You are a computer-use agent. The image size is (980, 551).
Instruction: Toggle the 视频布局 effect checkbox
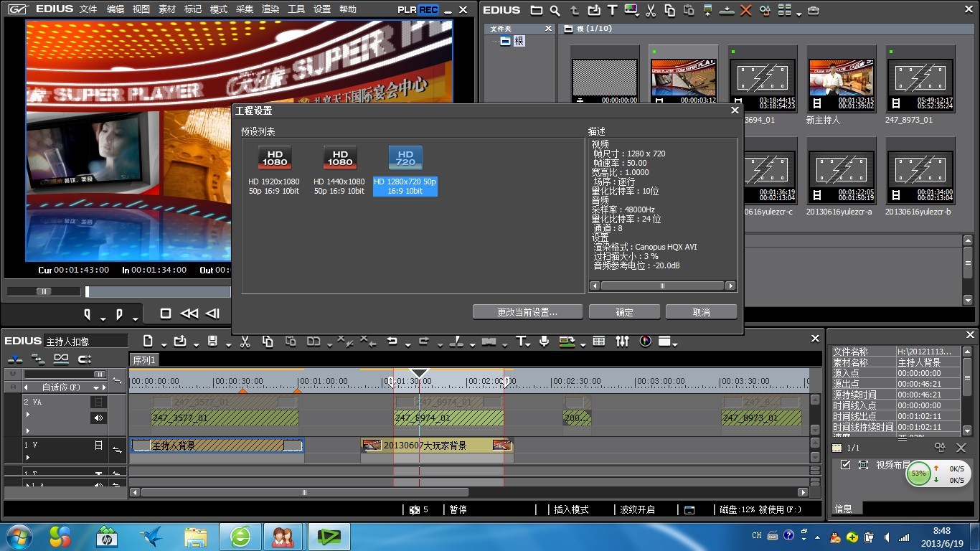pyautogui.click(x=845, y=465)
